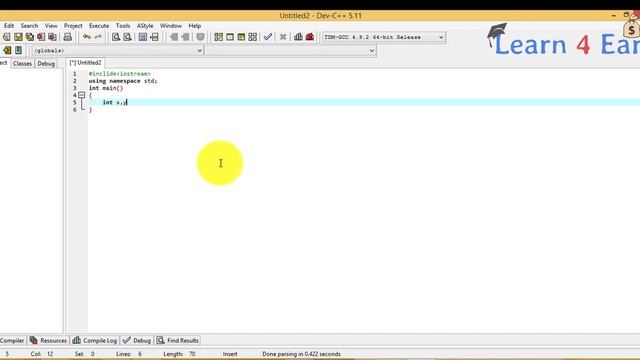Click the Sel: 0 status entry
Viewport: 640px width, 360px height.
[x=84, y=354]
